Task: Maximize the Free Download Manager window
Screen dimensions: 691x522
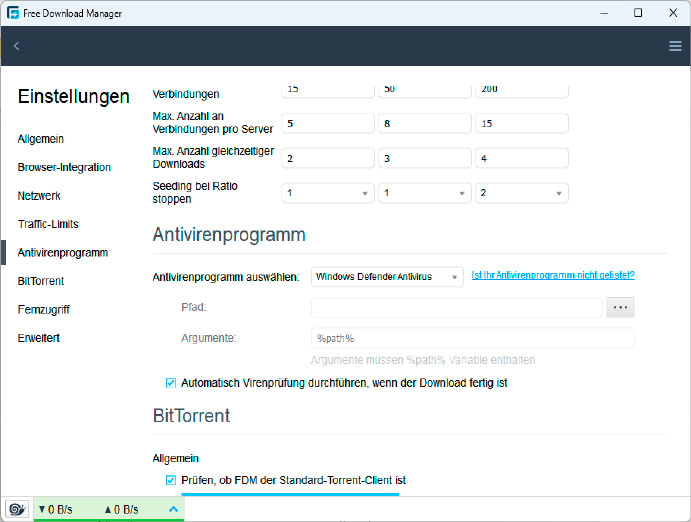Action: (638, 13)
